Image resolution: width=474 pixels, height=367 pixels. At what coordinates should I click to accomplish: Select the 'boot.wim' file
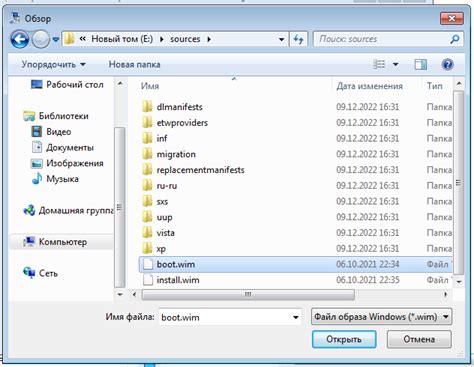click(x=295, y=264)
